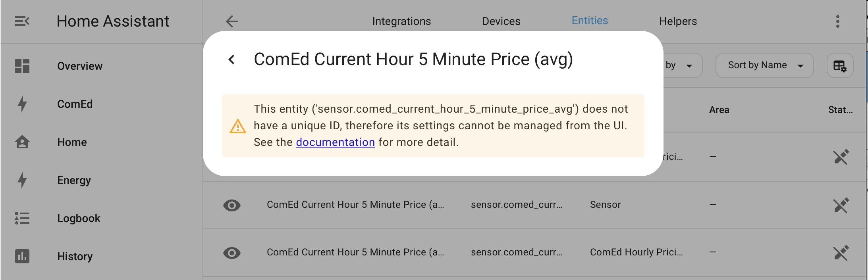Viewport: 868px width, 280px height.
Task: Toggle eye icon on ComEd Hourly Pricing row
Action: [x=232, y=252]
